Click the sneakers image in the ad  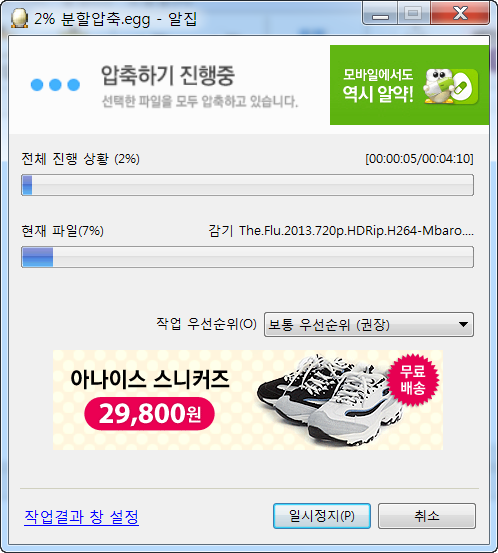[331, 400]
